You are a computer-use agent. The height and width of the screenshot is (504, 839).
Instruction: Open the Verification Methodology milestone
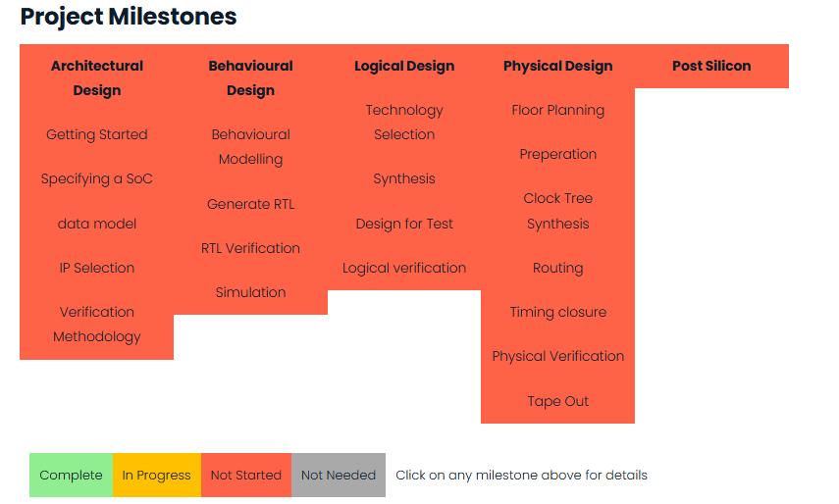(97, 324)
